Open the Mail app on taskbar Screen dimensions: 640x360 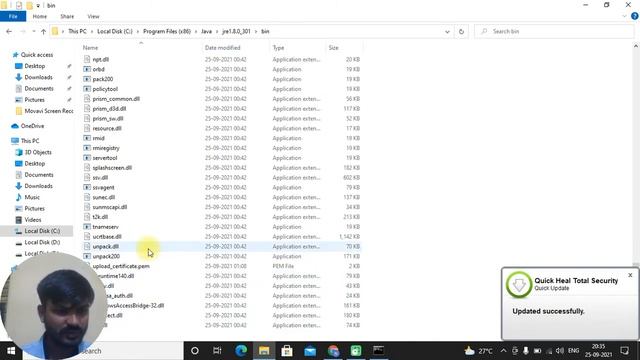click(x=310, y=351)
